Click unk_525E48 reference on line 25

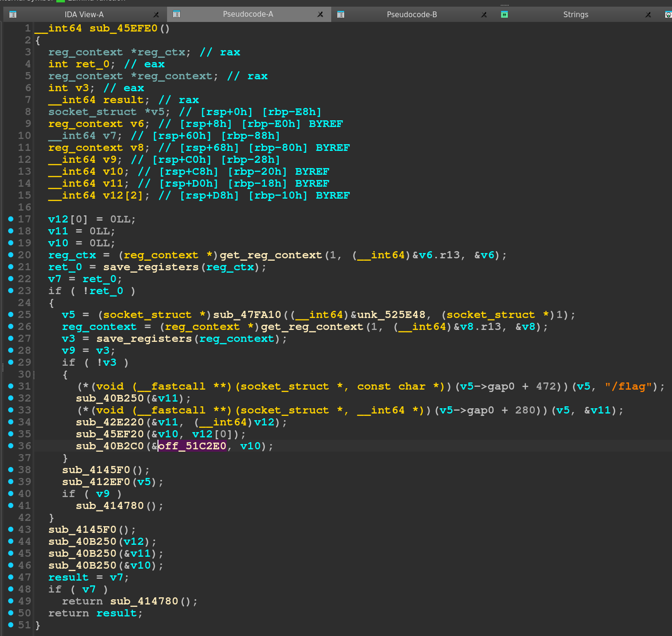(x=391, y=315)
